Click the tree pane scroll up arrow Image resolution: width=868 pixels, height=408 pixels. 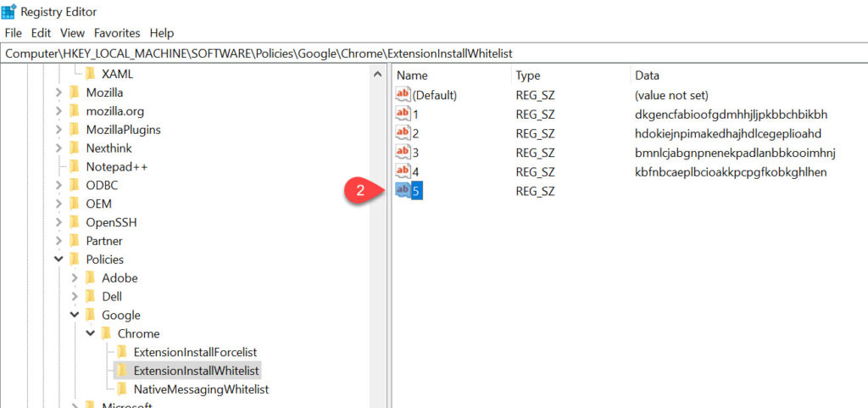coord(377,74)
